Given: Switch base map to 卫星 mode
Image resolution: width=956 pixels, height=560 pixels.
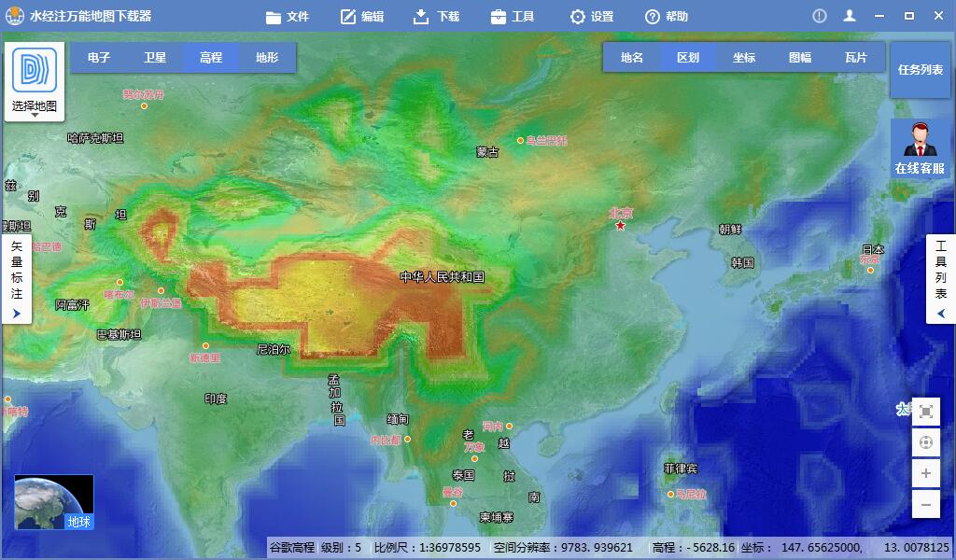Looking at the screenshot, I should 154,57.
